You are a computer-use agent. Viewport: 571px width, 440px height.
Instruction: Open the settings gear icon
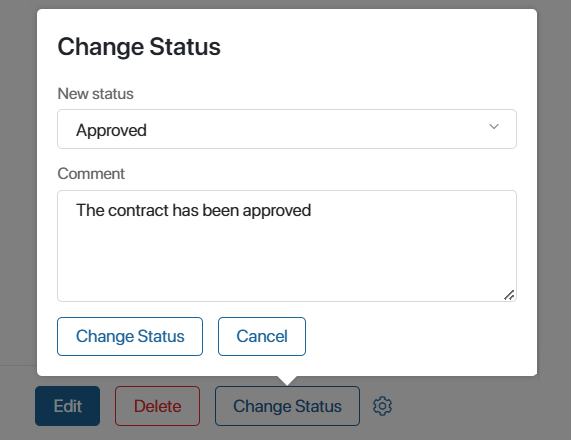coord(382,406)
